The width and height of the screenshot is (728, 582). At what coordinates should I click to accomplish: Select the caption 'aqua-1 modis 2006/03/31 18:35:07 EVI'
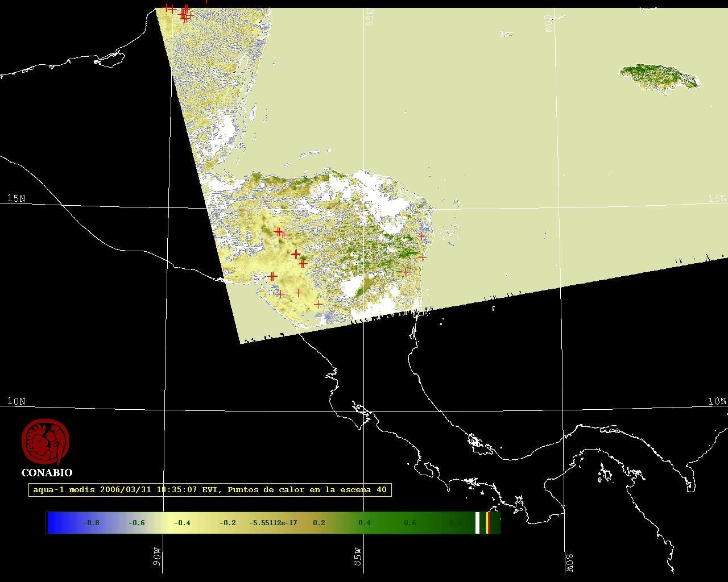click(128, 489)
